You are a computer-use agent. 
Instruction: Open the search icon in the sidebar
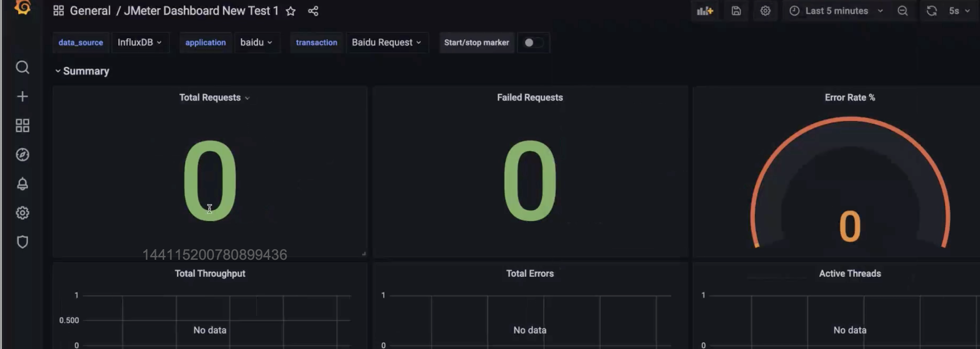pyautogui.click(x=22, y=67)
